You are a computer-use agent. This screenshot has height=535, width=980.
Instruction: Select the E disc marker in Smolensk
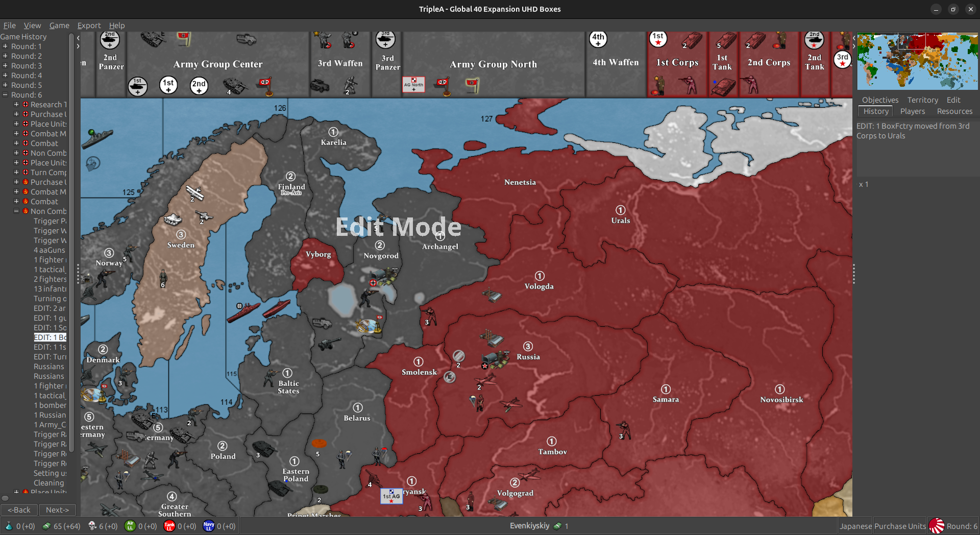(x=449, y=377)
